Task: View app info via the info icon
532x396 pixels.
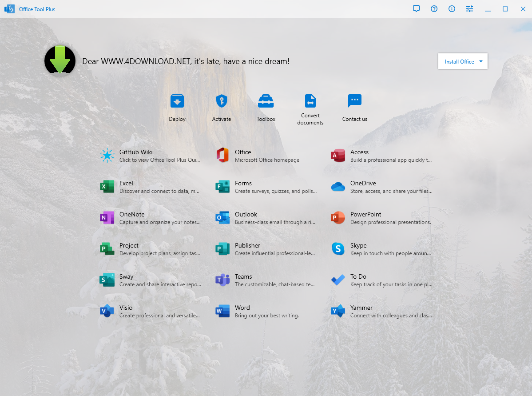Action: [452, 8]
